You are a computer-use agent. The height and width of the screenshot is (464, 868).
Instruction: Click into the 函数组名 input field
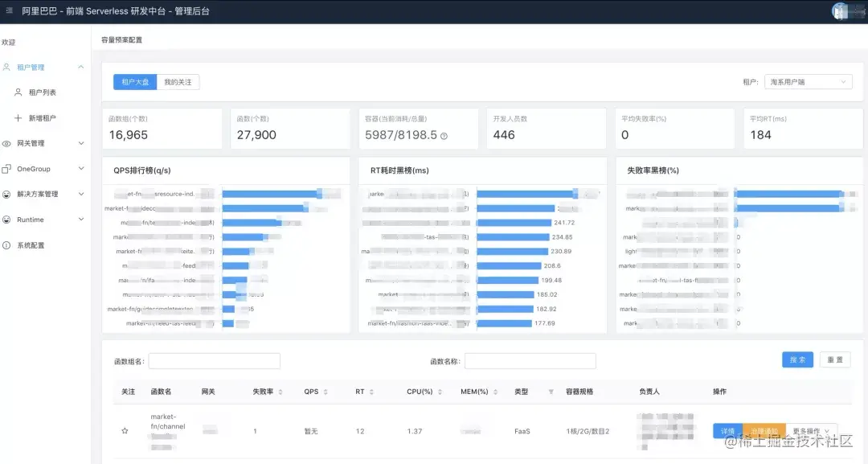pyautogui.click(x=215, y=361)
